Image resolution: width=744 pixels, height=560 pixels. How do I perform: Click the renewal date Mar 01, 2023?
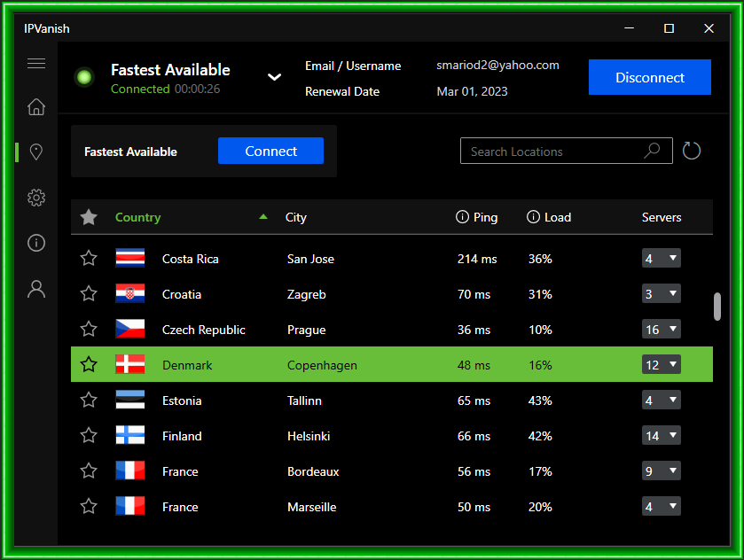pos(472,91)
